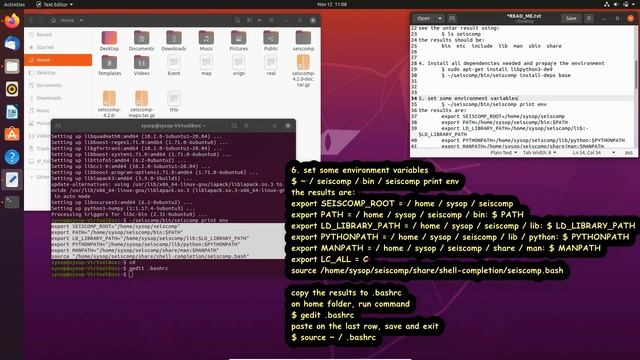Expand recent files arrow next to Open
The image size is (640, 360).
click(x=440, y=18)
